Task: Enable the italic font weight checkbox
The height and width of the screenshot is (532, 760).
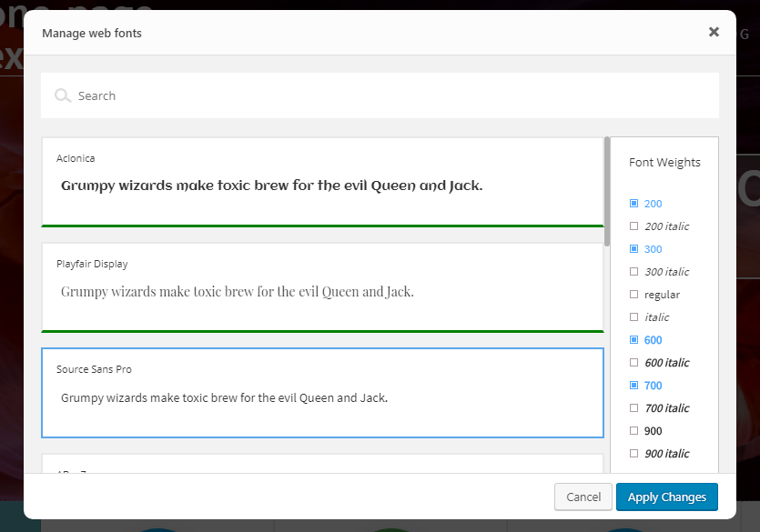Action: coord(633,317)
